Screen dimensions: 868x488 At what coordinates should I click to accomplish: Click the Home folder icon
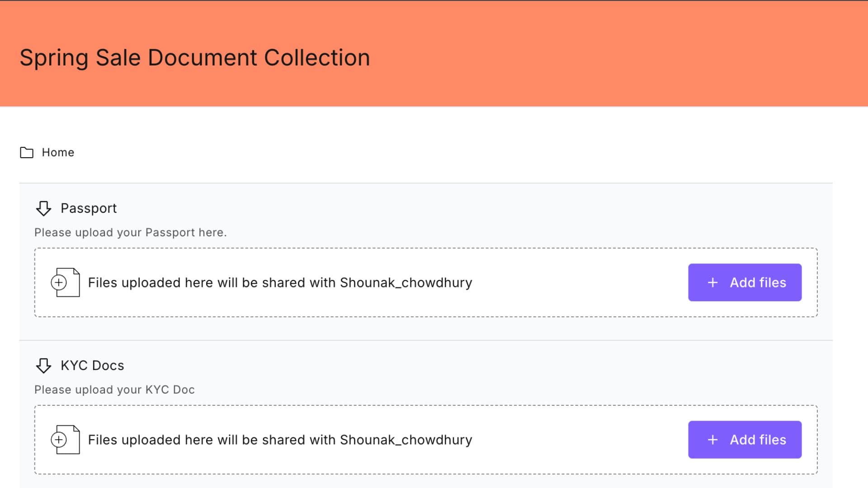point(27,153)
